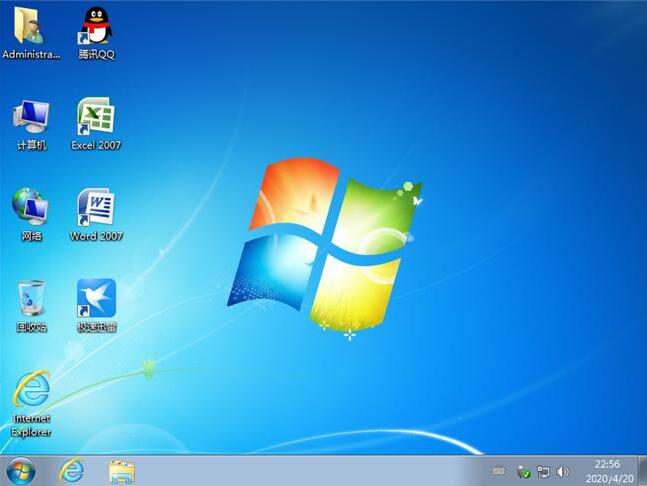Open the Windows Start menu orb

(21, 471)
